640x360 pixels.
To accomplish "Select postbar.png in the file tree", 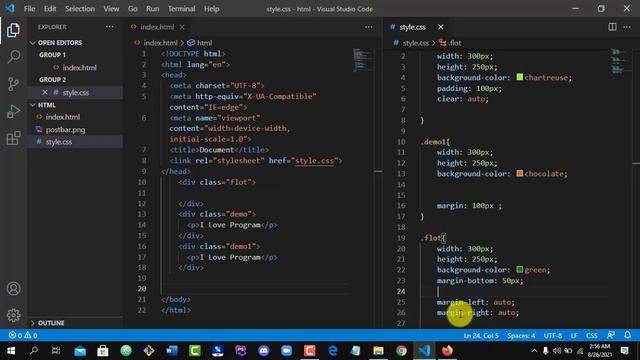I will point(65,130).
